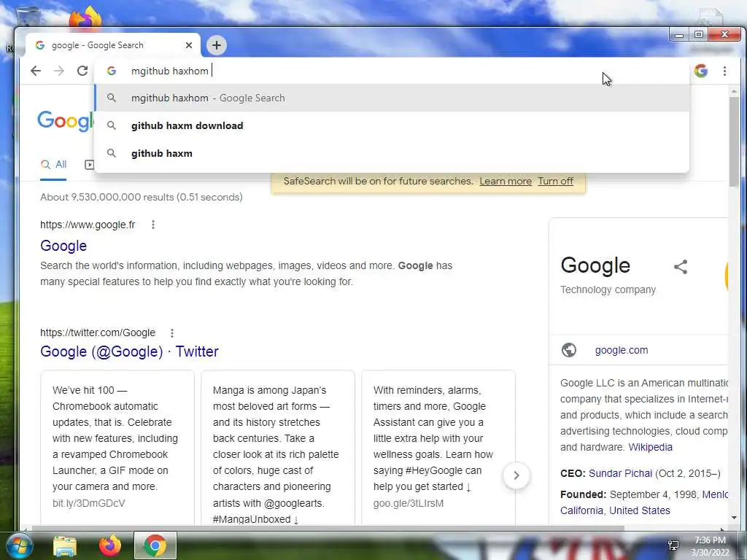
Task: Open 'California' link in Founded row
Action: click(x=581, y=510)
